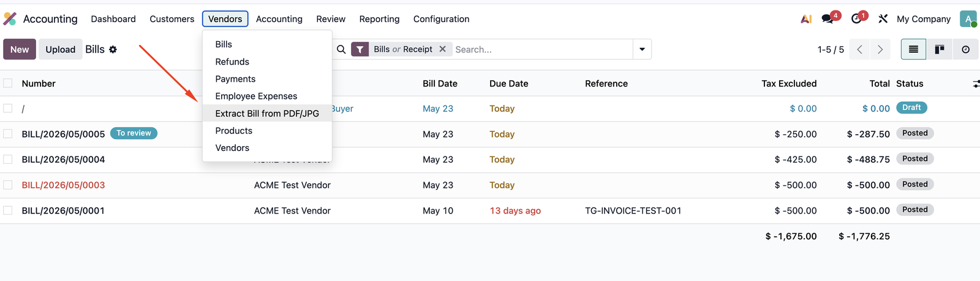This screenshot has height=281, width=980.
Task: Open the Review menu
Action: 331,19
